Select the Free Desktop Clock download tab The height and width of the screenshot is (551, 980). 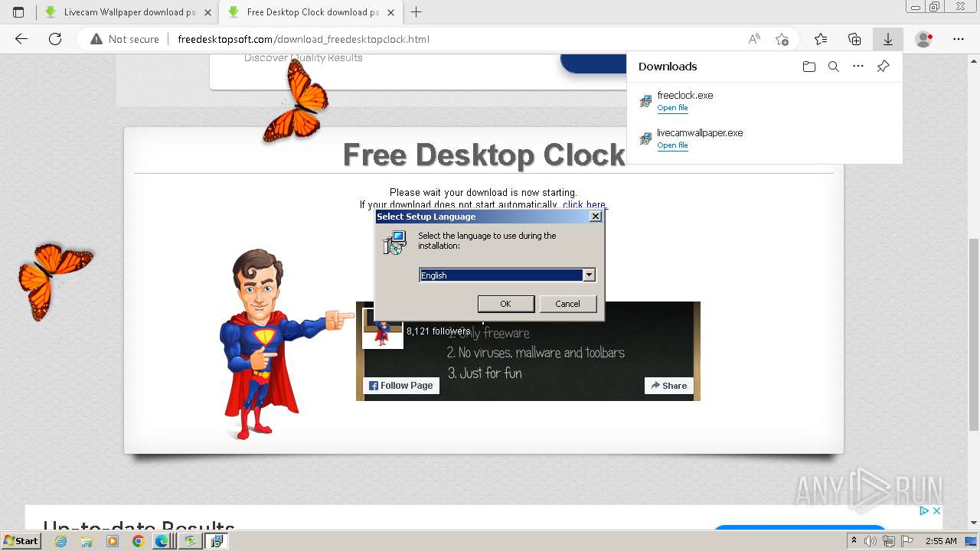(x=310, y=12)
